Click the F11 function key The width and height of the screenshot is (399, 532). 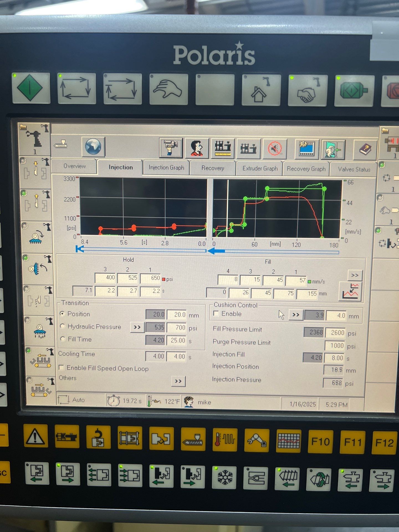[x=352, y=442]
